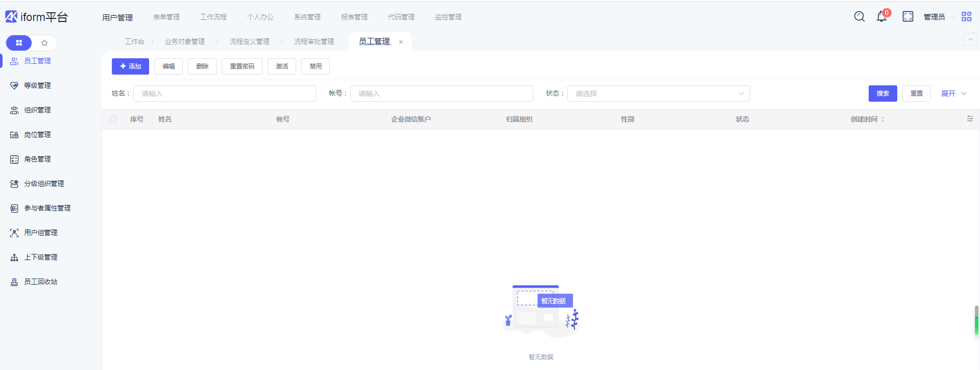Click the table column settings icon
Image resolution: width=980 pixels, height=370 pixels.
point(970,119)
